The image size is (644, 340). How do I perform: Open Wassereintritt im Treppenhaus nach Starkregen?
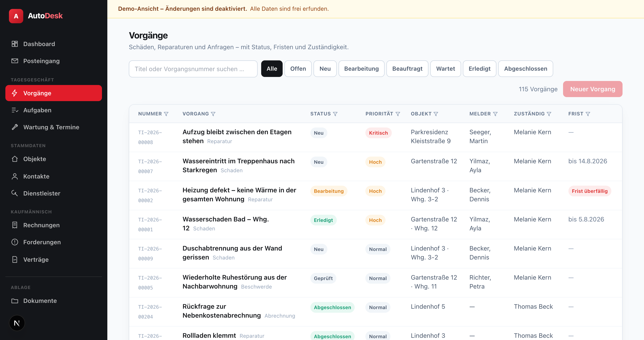[239, 165]
